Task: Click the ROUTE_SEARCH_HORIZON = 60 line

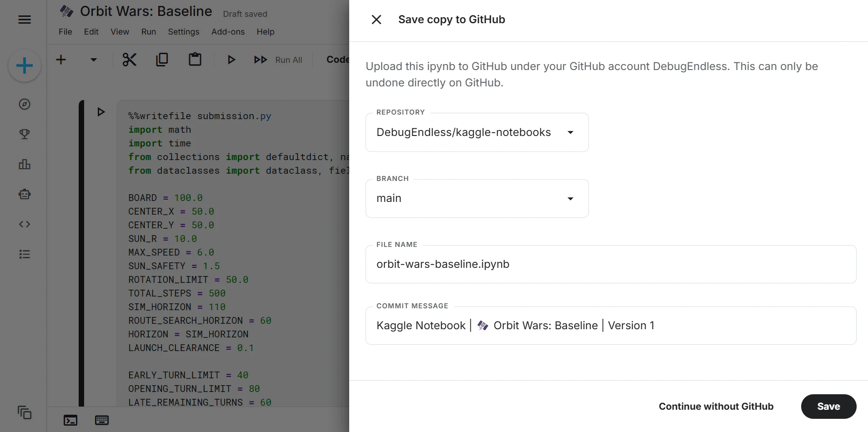Action: click(x=200, y=321)
